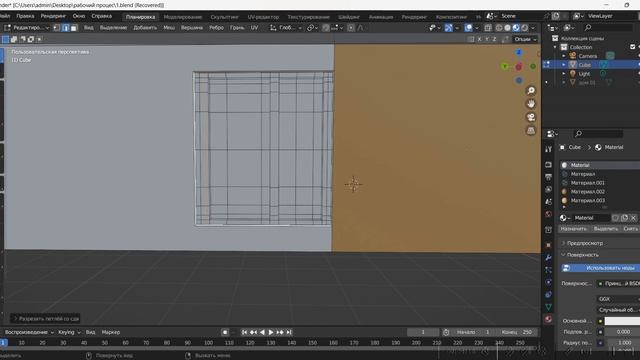Open the Tool properties tab

[548, 149]
